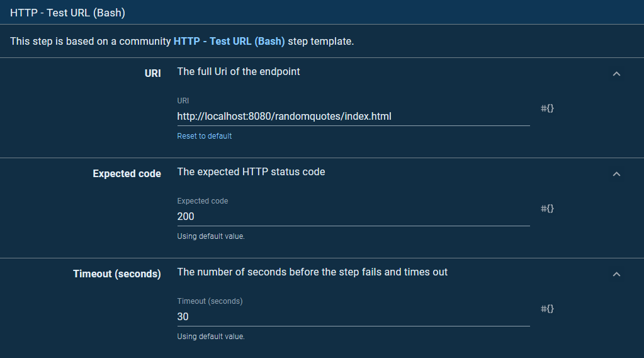
Task: Click the timeout description summary text
Action: pos(312,272)
